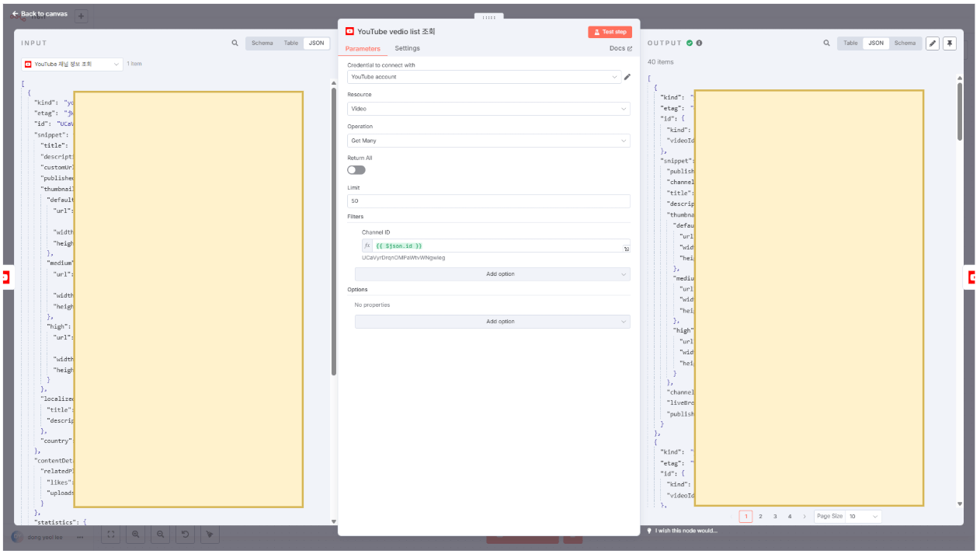Edit the YouTube credential with pencil icon

(627, 77)
